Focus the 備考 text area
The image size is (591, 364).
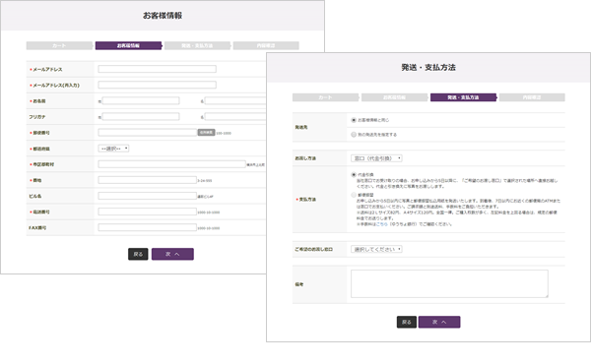click(449, 283)
